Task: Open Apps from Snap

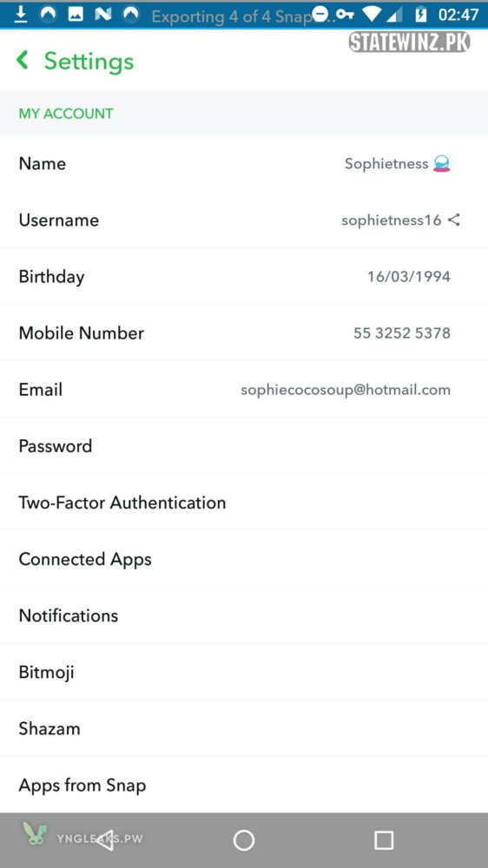Action: click(x=244, y=785)
